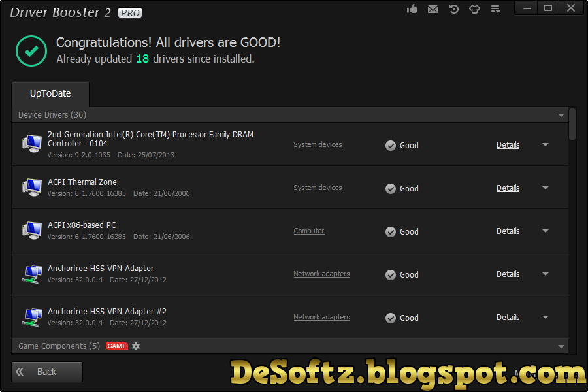This screenshot has width=588, height=392.
Task: Click Network adapters link for Anchorfree VPN Adapter
Action: (x=321, y=274)
